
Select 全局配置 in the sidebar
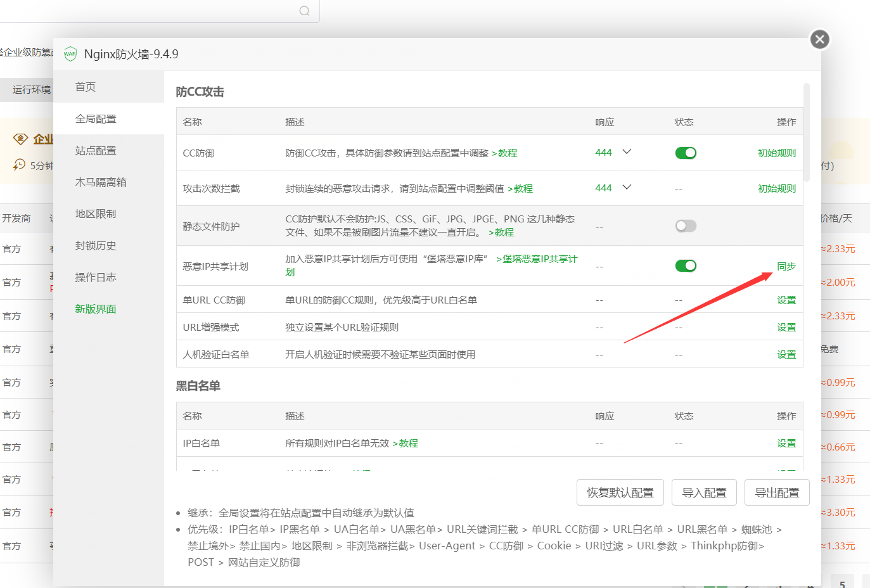tap(108, 118)
